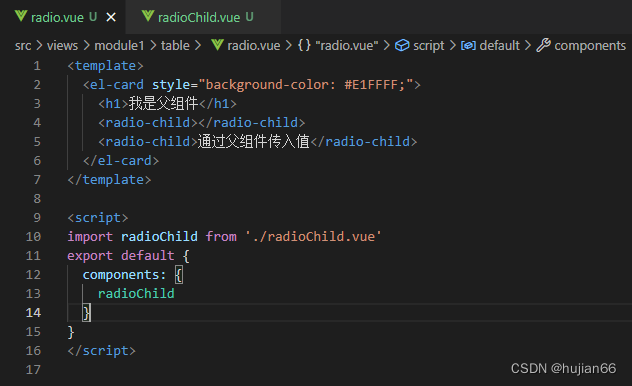The image size is (632, 386).
Task: Open the table breadcrumb folder
Action: [x=175, y=46]
